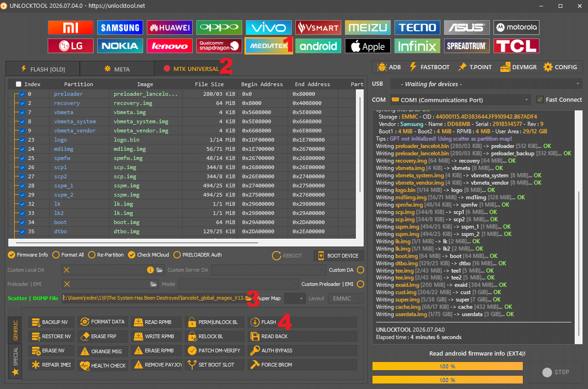
Task: Open the ADB panel
Action: pos(388,67)
